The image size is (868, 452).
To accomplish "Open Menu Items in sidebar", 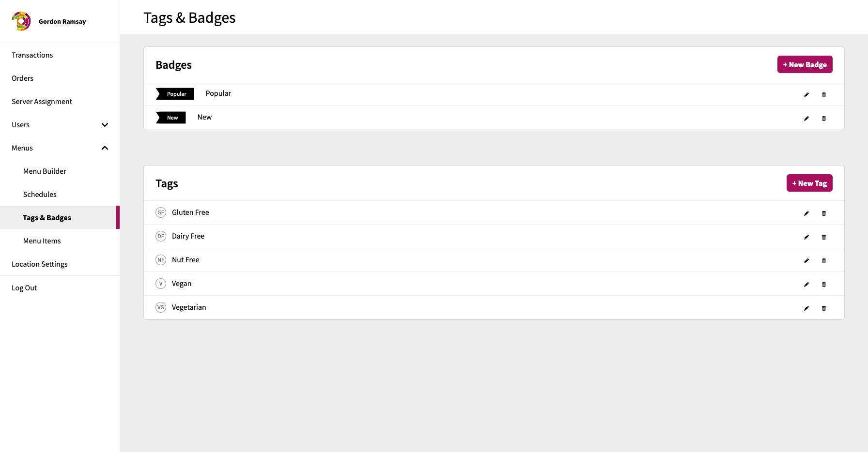I will point(42,241).
